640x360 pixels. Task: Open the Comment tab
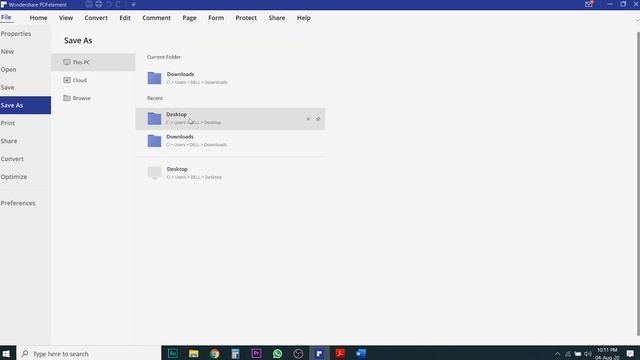click(x=156, y=18)
